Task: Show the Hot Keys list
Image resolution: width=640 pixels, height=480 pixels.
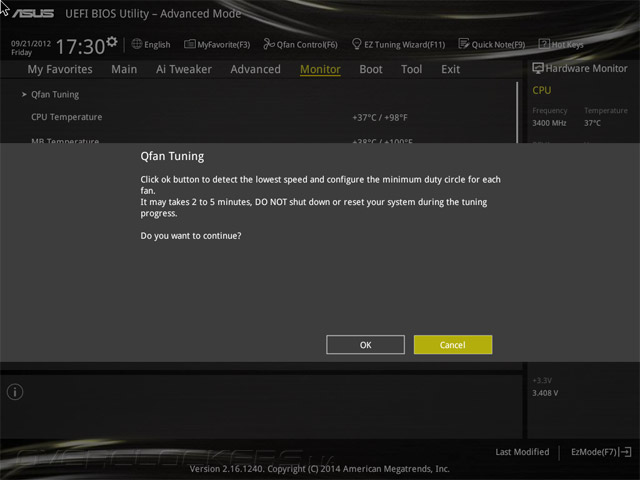Action: (x=567, y=44)
